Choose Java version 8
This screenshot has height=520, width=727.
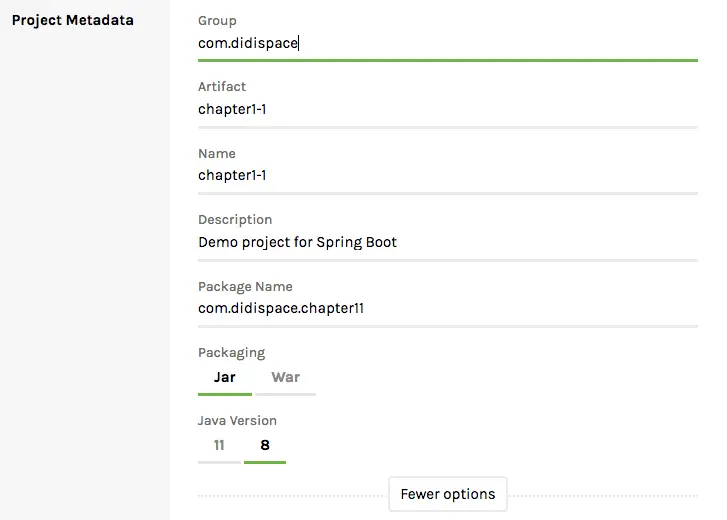pos(265,445)
